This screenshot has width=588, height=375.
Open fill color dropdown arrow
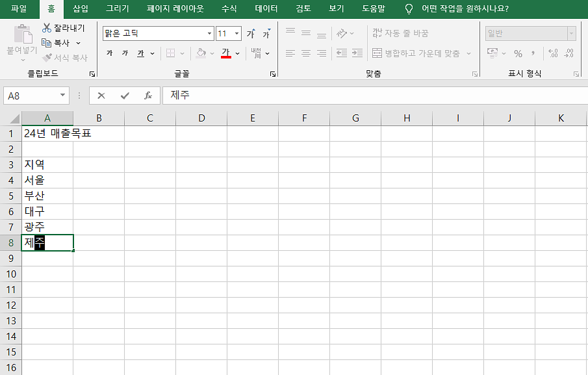click(x=212, y=54)
